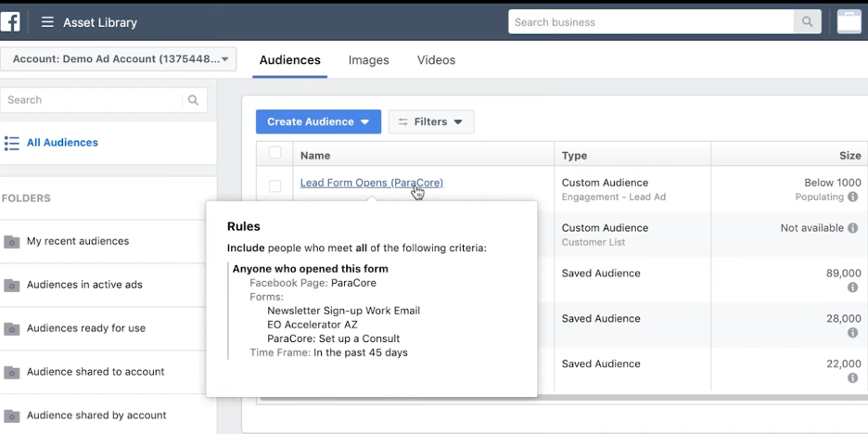This screenshot has height=434, width=868.
Task: Open the Demo Ad Account dropdown
Action: pyautogui.click(x=118, y=59)
